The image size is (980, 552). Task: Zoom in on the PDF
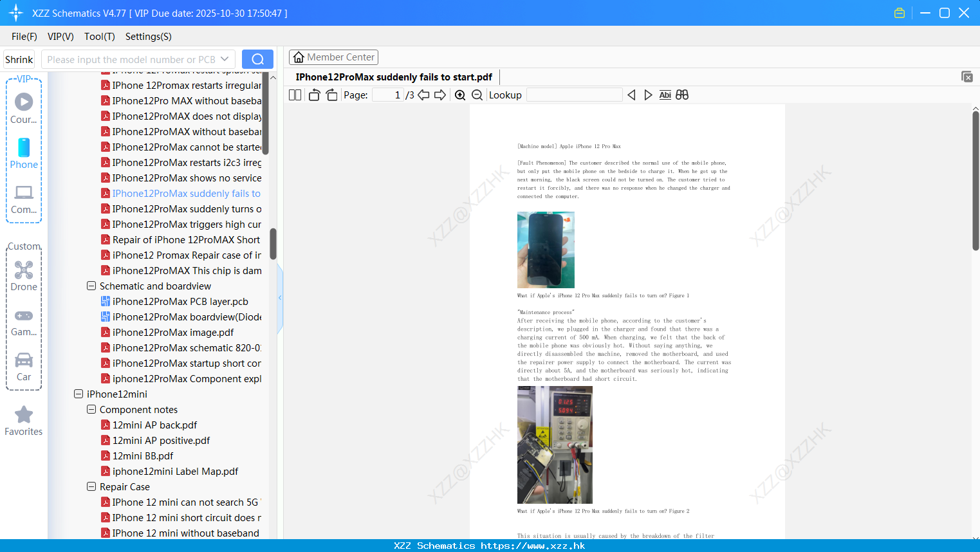(x=460, y=95)
